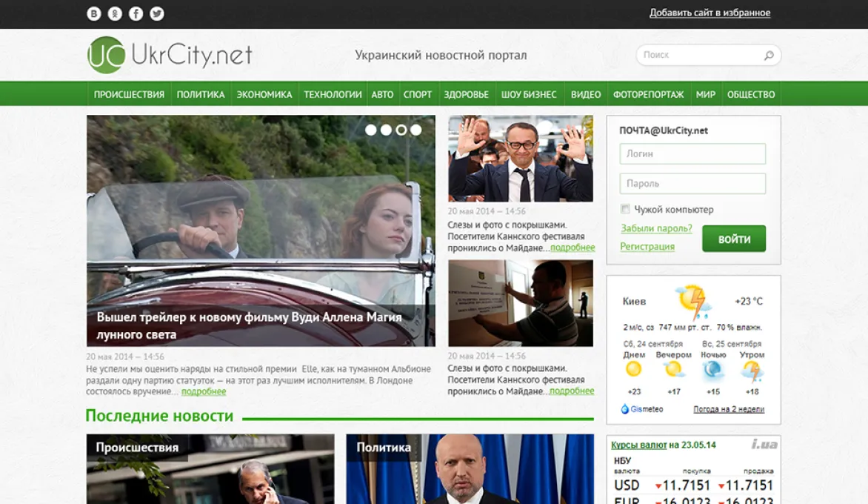
Task: Click the Курсы валют link
Action: pyautogui.click(x=639, y=445)
